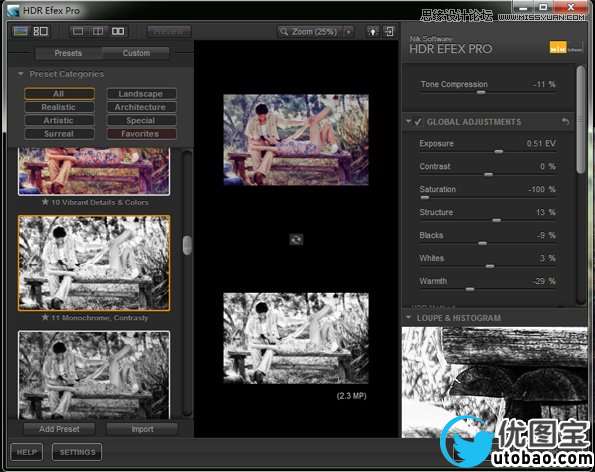Select the Artistic preset category
The height and width of the screenshot is (472, 595).
point(59,120)
